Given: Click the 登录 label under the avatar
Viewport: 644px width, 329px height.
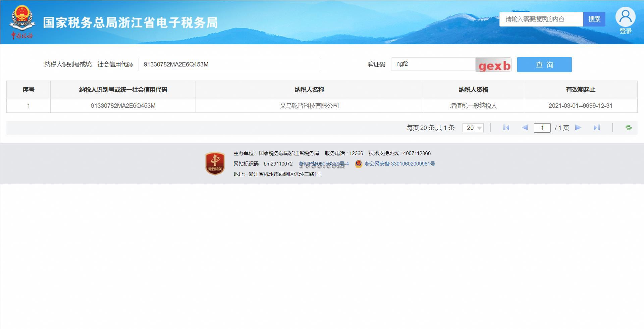Looking at the screenshot, I should point(625,31).
